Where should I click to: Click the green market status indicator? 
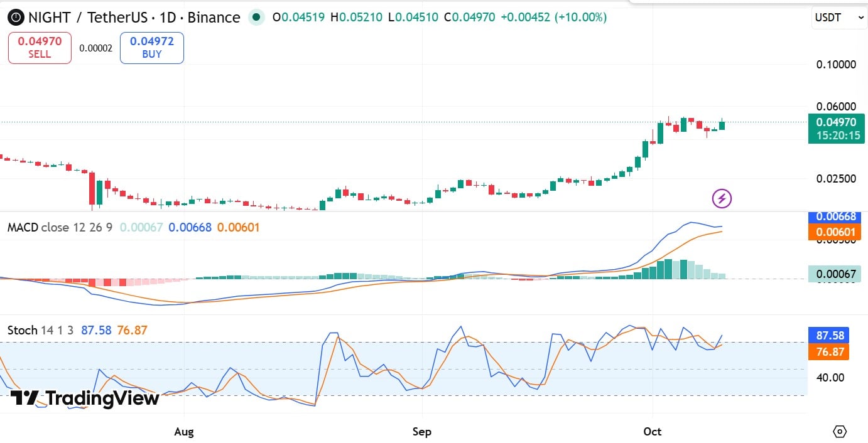[256, 18]
